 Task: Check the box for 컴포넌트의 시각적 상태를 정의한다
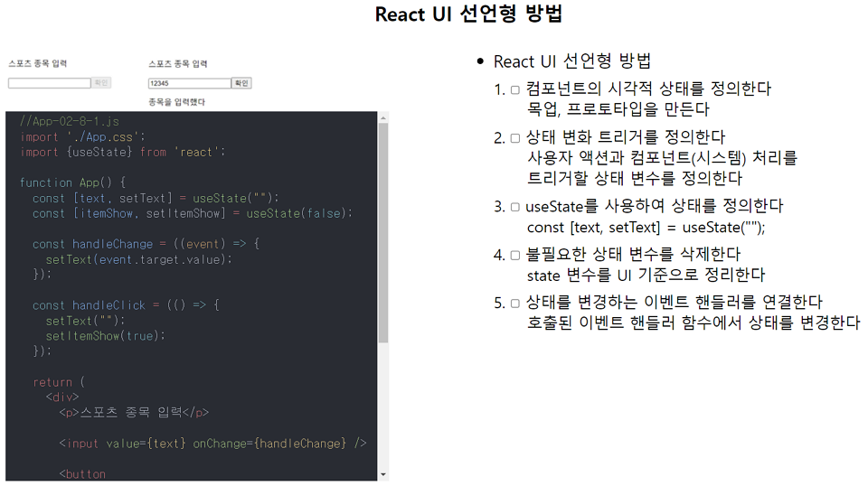click(514, 89)
